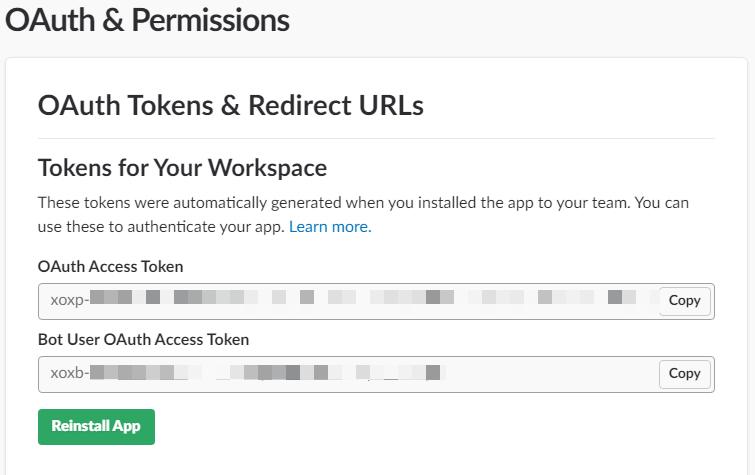The height and width of the screenshot is (475, 755).
Task: Click inside the xoxp- OAuth token field
Action: pos(350,301)
